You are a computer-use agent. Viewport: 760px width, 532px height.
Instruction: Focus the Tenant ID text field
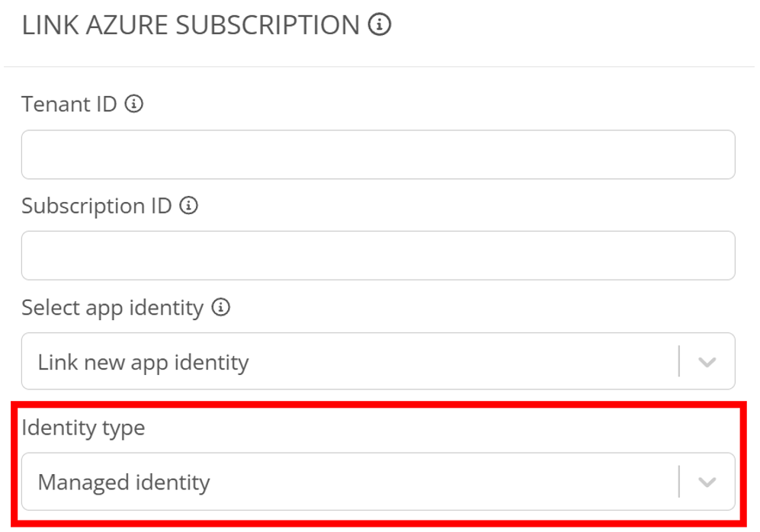(377, 155)
